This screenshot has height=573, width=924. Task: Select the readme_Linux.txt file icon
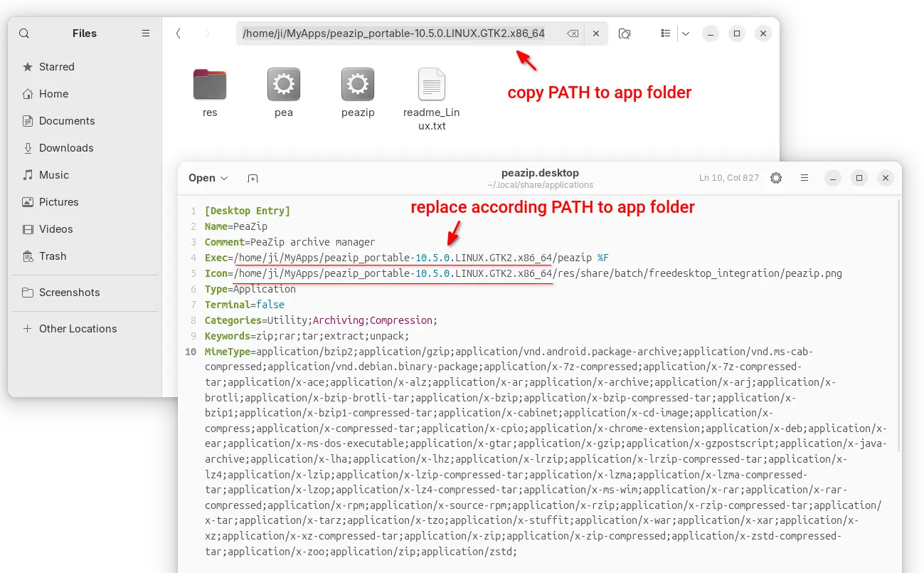(x=432, y=85)
